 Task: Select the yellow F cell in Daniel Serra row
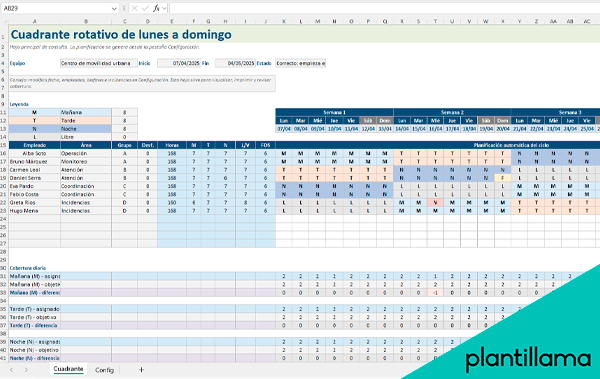502,178
